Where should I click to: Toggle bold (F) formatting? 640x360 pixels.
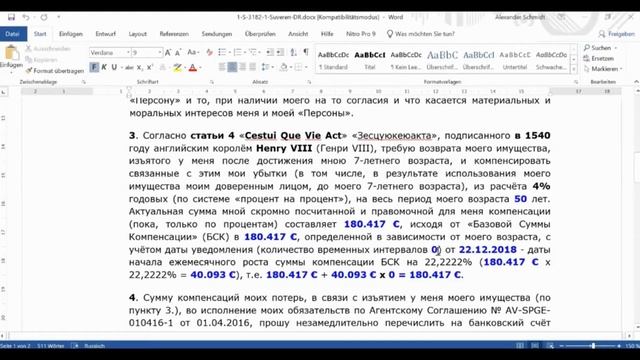click(94, 67)
